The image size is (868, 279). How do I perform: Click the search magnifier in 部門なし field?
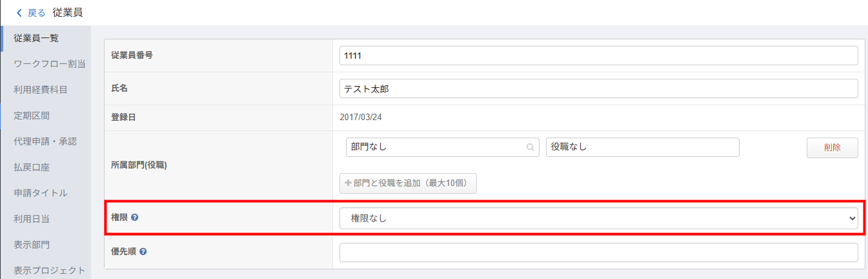pyautogui.click(x=530, y=147)
